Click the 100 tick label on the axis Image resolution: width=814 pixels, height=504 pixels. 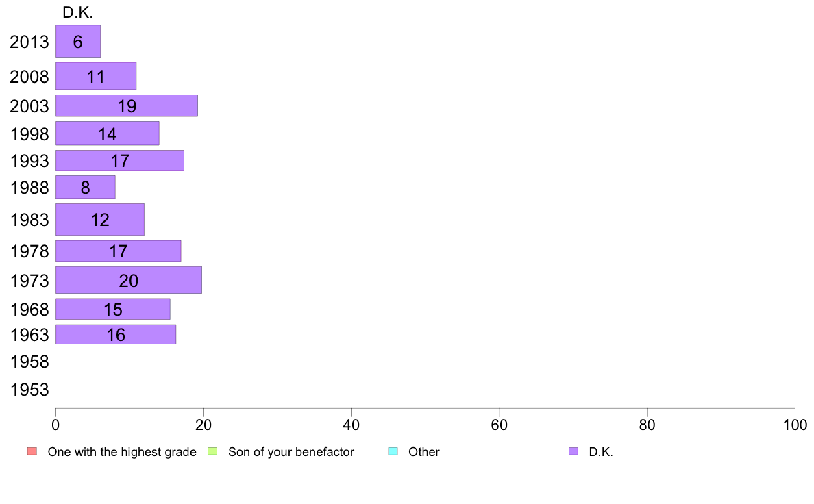click(795, 425)
